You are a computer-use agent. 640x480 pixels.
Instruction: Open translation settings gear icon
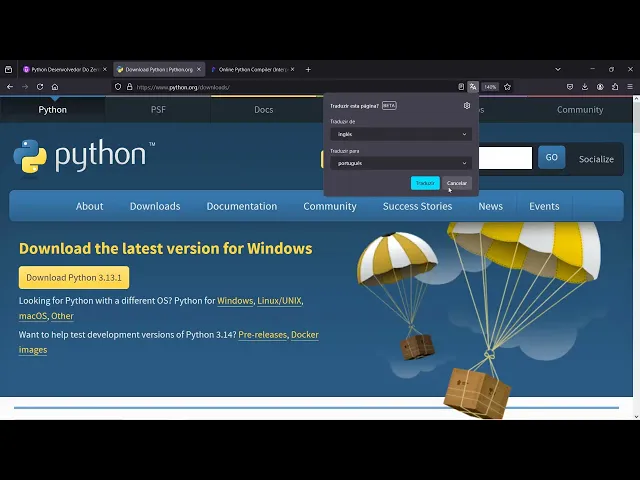point(467,106)
